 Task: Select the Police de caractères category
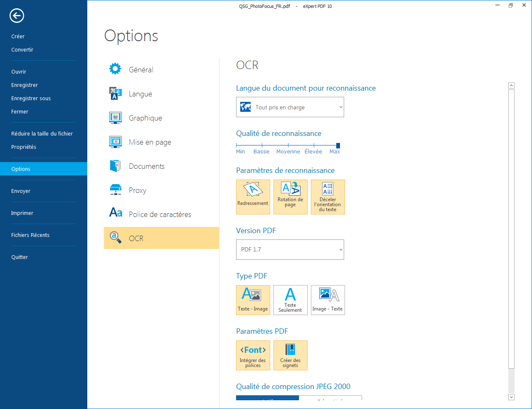click(161, 214)
